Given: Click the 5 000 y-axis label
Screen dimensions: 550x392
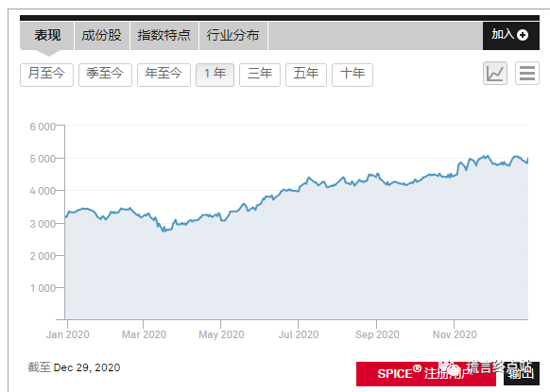Looking at the screenshot, I should pos(43,159).
